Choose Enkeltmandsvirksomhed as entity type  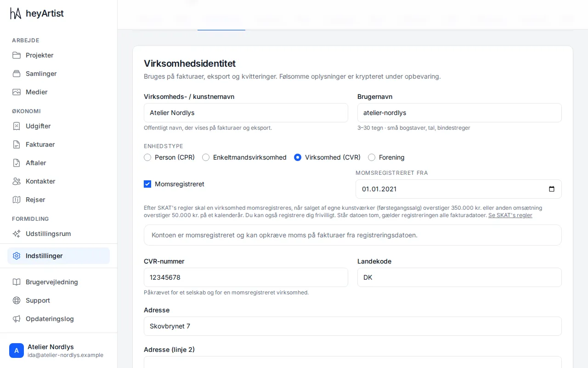pos(206,157)
